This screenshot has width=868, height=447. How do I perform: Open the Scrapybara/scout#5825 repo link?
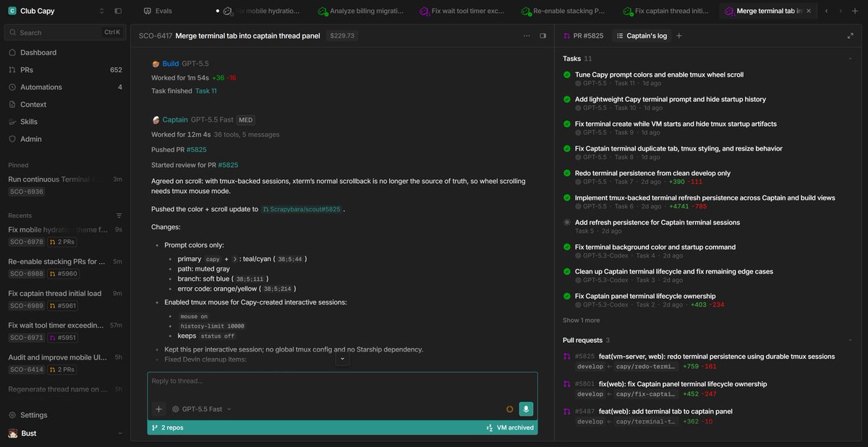click(301, 209)
